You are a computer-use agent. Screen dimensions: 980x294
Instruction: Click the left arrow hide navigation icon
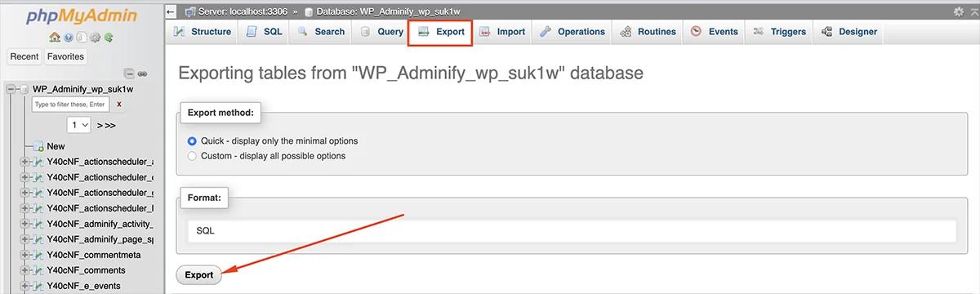170,11
